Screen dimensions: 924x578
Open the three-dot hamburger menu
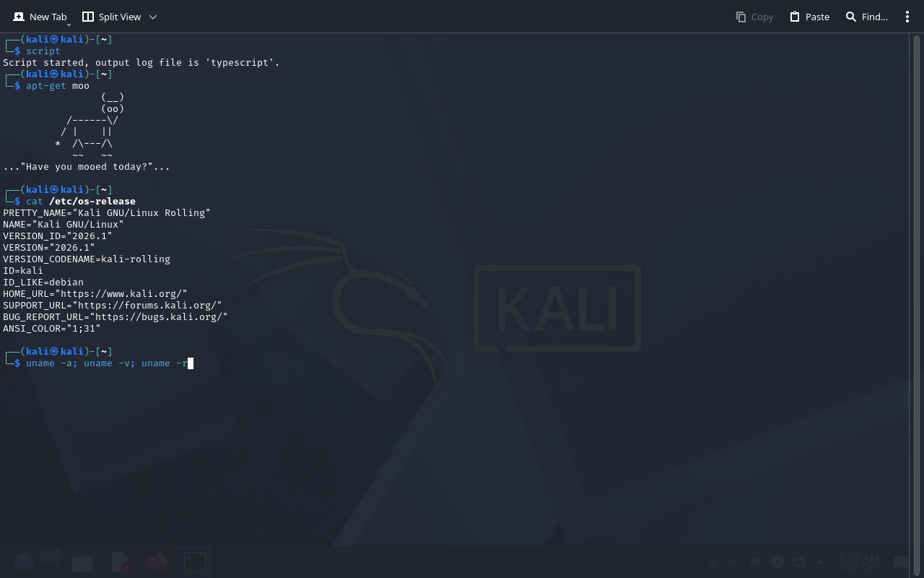click(x=907, y=17)
